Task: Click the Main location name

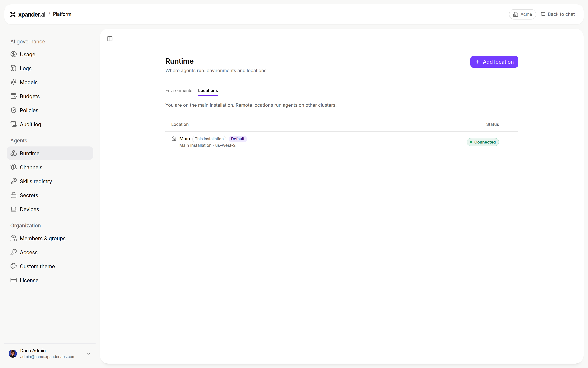Action: (185, 139)
